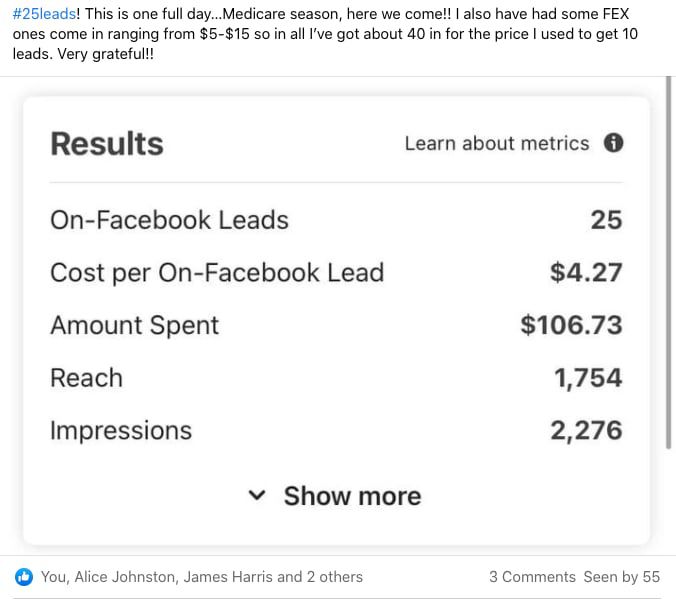The image size is (676, 603).
Task: Click the 2,276 impressions value
Action: pos(586,431)
